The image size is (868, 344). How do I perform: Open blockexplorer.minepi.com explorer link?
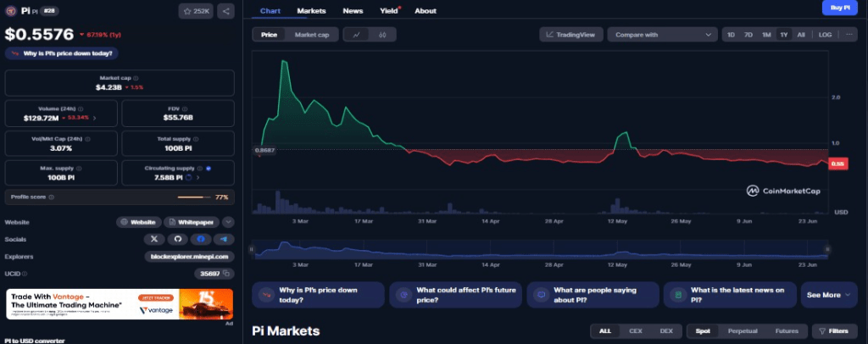tap(189, 257)
